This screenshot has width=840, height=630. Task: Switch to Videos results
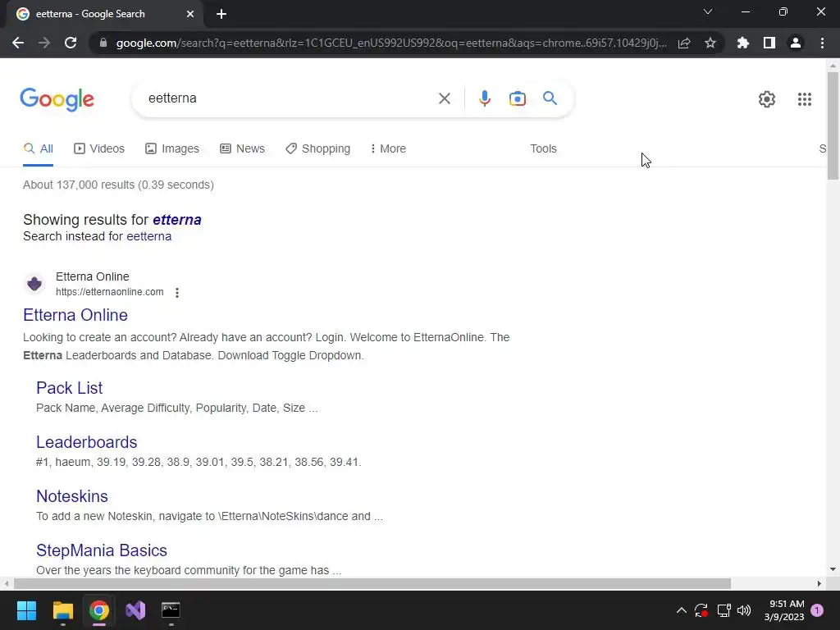(99, 149)
